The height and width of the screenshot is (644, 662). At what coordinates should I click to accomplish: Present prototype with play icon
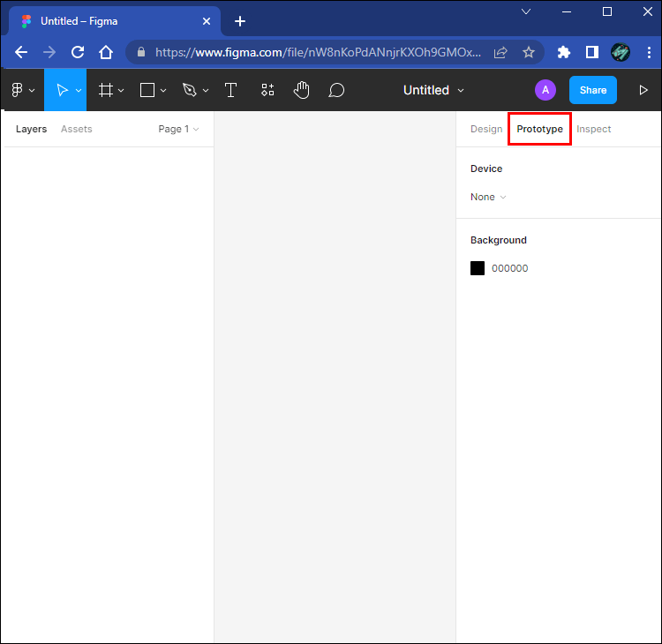(x=643, y=90)
